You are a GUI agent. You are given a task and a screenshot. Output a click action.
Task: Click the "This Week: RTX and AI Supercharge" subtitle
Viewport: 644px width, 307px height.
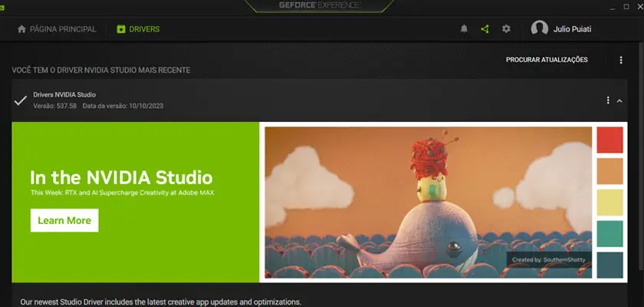click(x=123, y=193)
